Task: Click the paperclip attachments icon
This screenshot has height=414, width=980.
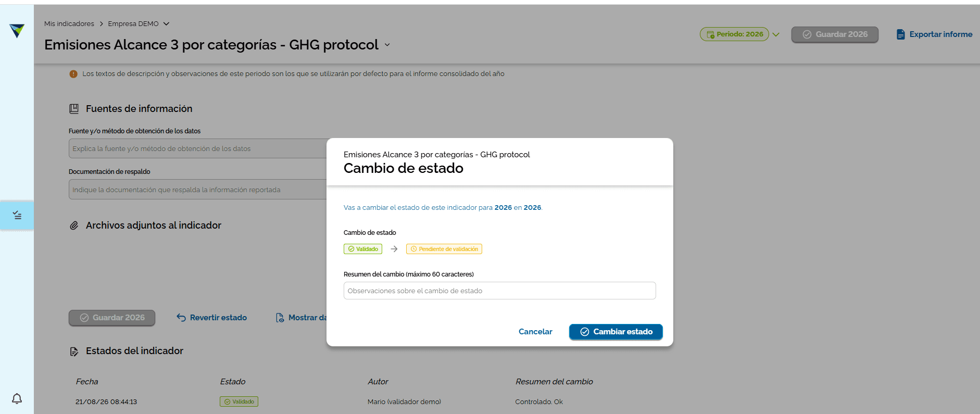Action: pyautogui.click(x=74, y=225)
